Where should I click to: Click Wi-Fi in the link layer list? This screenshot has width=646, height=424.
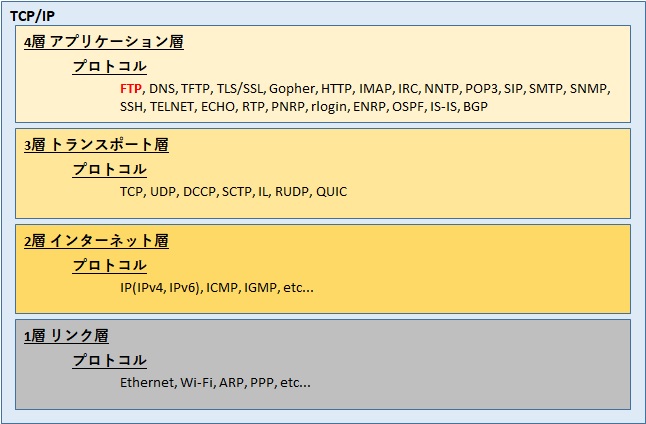pos(196,382)
